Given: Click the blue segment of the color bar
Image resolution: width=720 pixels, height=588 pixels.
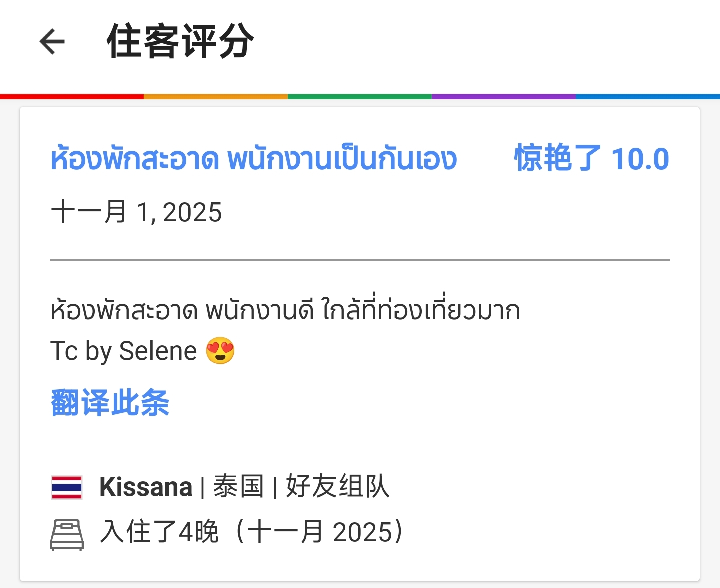Looking at the screenshot, I should (648, 96).
